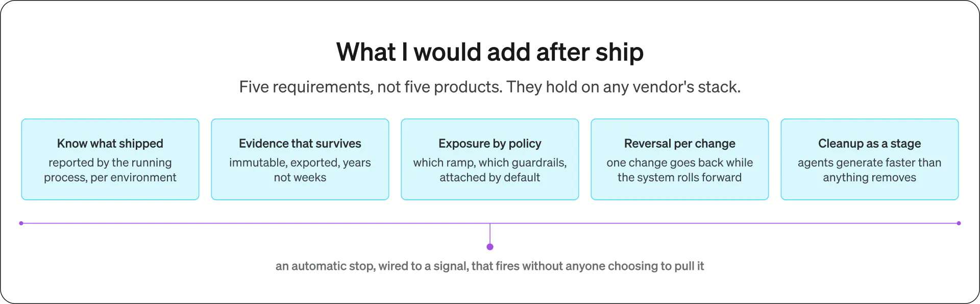Viewport: 980px width, 304px height.
Task: Click the 'Know what shipped' card
Action: tap(110, 159)
